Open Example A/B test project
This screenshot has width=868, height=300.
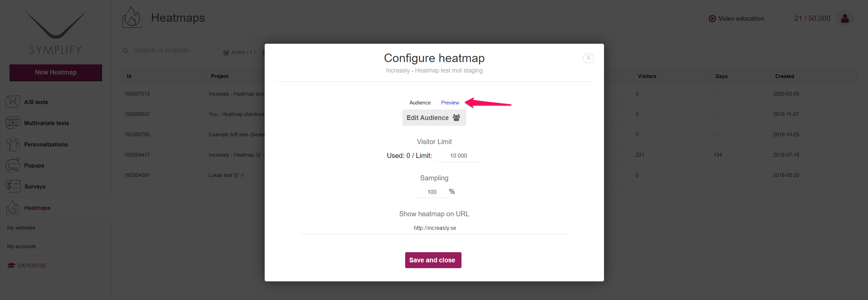pyautogui.click(x=237, y=135)
